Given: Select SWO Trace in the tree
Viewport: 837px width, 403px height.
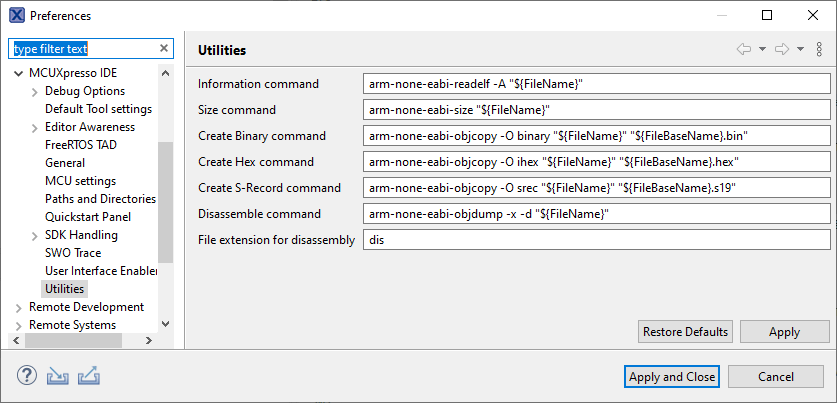Looking at the screenshot, I should [x=73, y=252].
